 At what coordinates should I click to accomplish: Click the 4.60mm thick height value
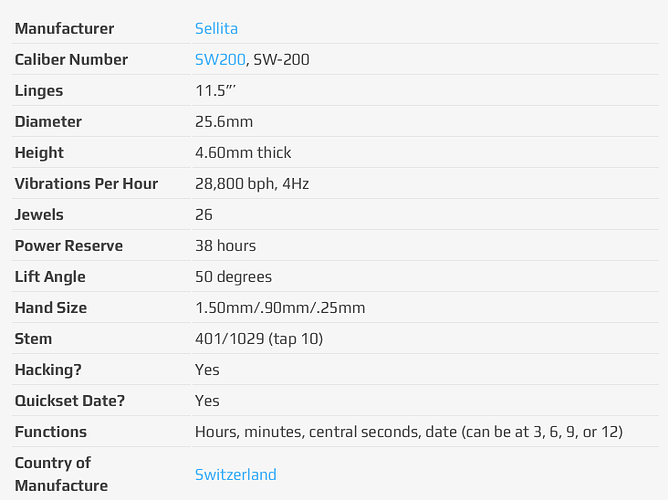point(243,152)
